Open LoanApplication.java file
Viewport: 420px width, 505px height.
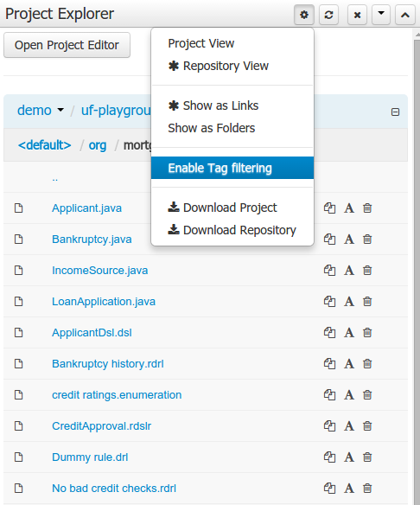pos(104,302)
